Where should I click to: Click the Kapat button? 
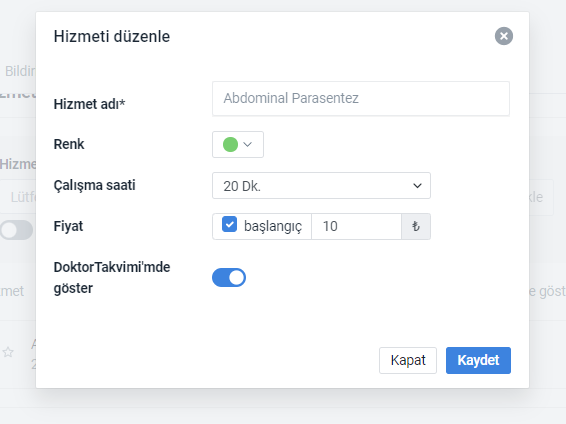coord(408,360)
